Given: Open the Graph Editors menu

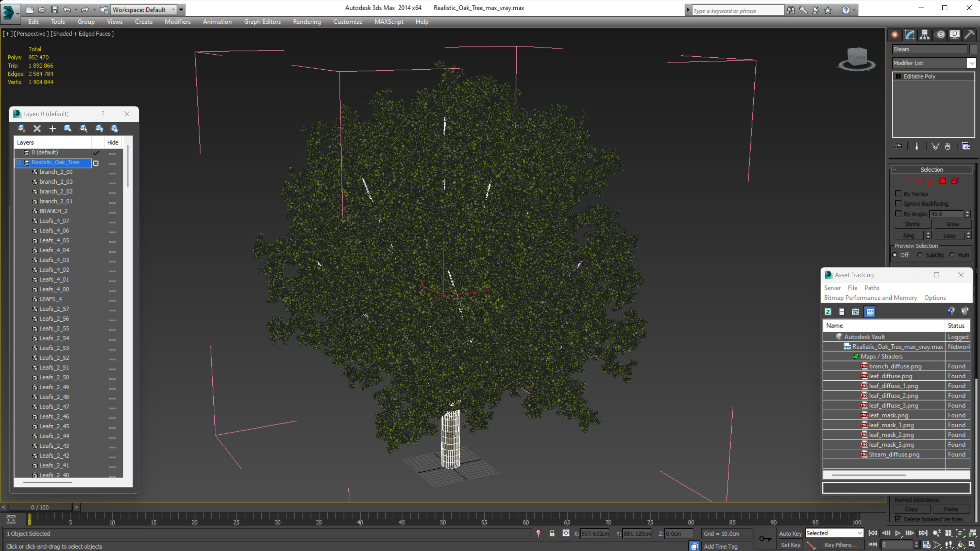Looking at the screenshot, I should point(262,22).
